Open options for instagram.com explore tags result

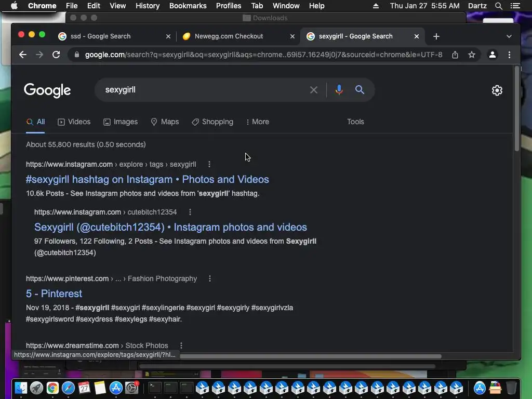pos(209,164)
